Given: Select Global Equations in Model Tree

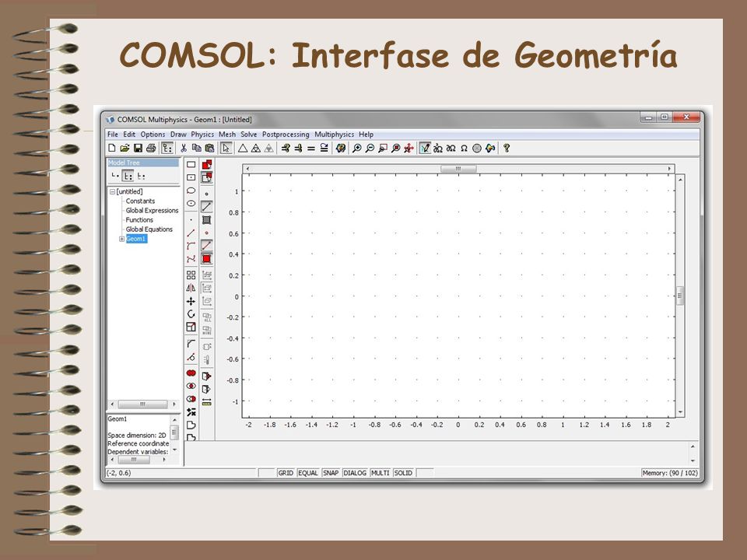Looking at the screenshot, I should (x=149, y=229).
